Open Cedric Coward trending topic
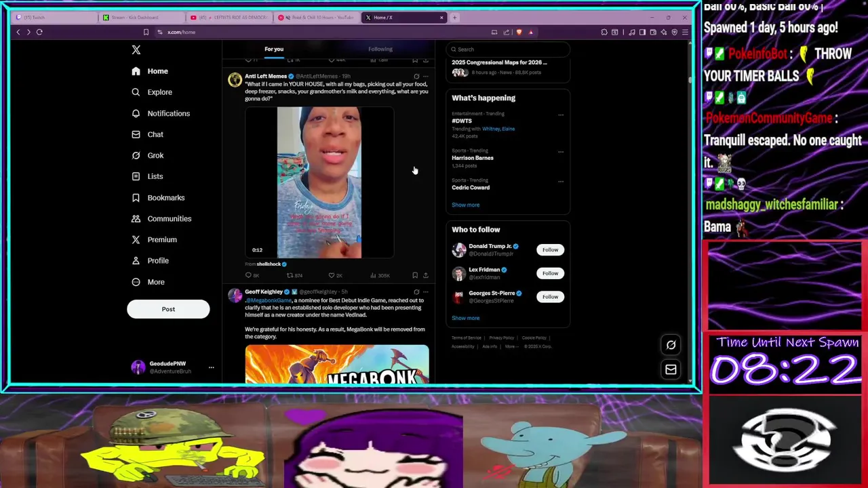This screenshot has width=868, height=488. [x=471, y=188]
